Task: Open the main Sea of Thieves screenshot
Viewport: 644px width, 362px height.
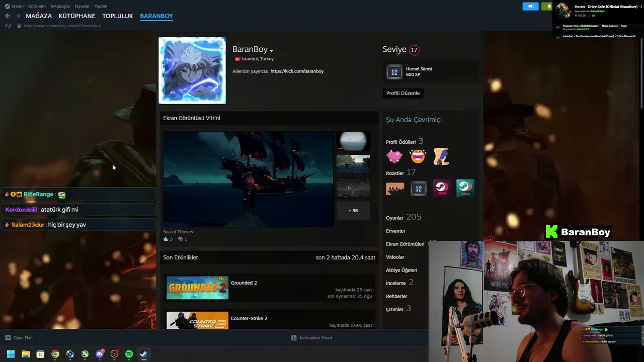Action: point(248,179)
